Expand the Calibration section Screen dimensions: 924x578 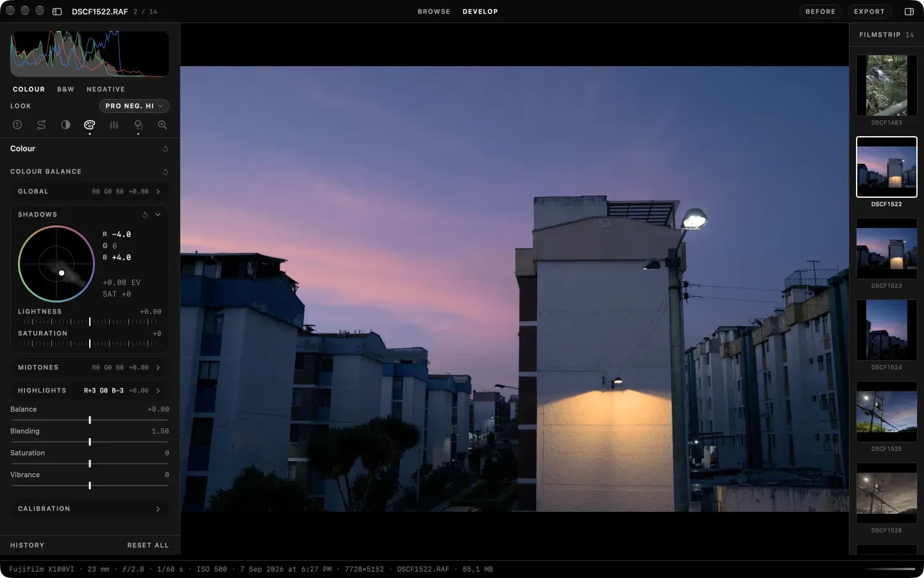[x=90, y=509]
